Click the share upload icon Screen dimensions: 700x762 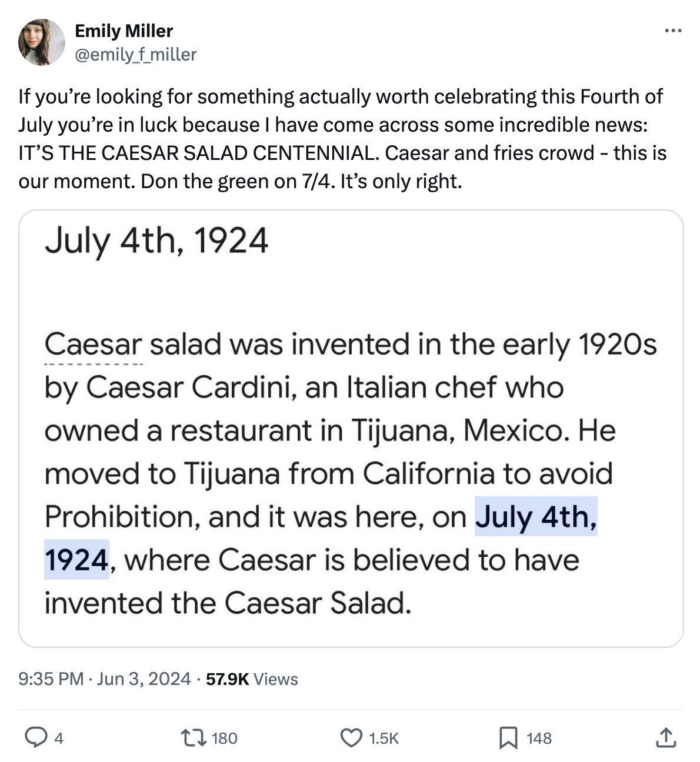pos(665,737)
